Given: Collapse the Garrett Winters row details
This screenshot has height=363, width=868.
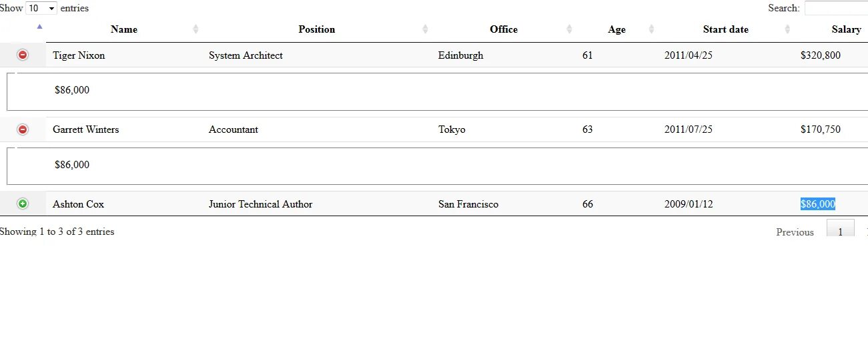Looking at the screenshot, I should tap(23, 129).
